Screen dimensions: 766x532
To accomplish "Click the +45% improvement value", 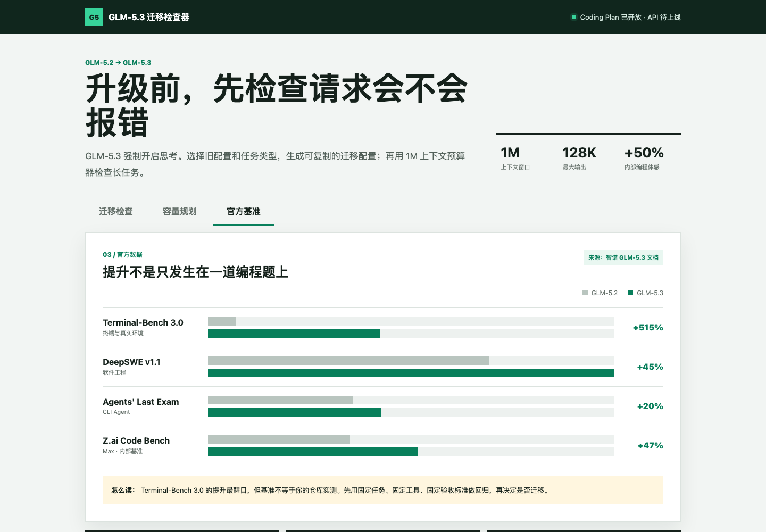I will [650, 367].
